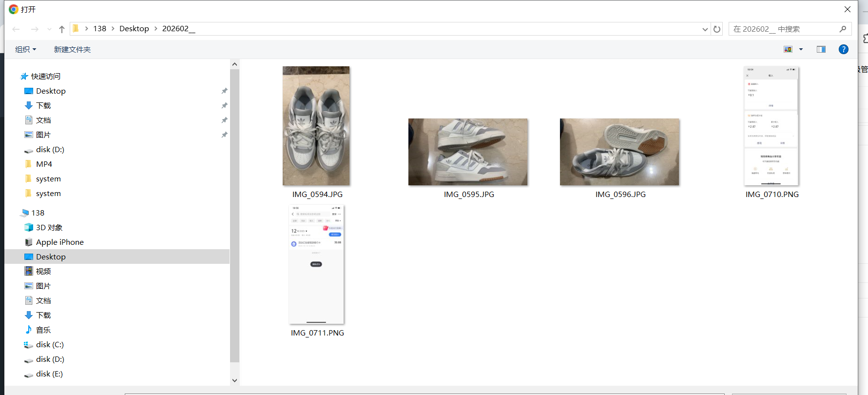This screenshot has height=395, width=868.
Task: Open disk (C:) in the sidebar
Action: [x=44, y=345]
